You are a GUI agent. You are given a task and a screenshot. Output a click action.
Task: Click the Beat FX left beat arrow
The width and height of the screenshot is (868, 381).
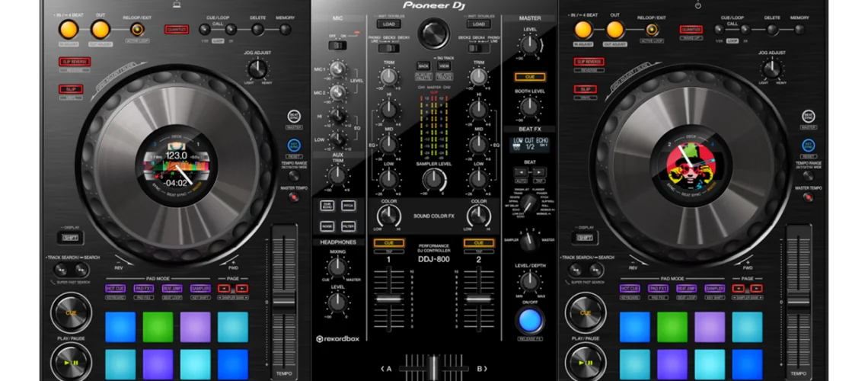[x=519, y=171]
